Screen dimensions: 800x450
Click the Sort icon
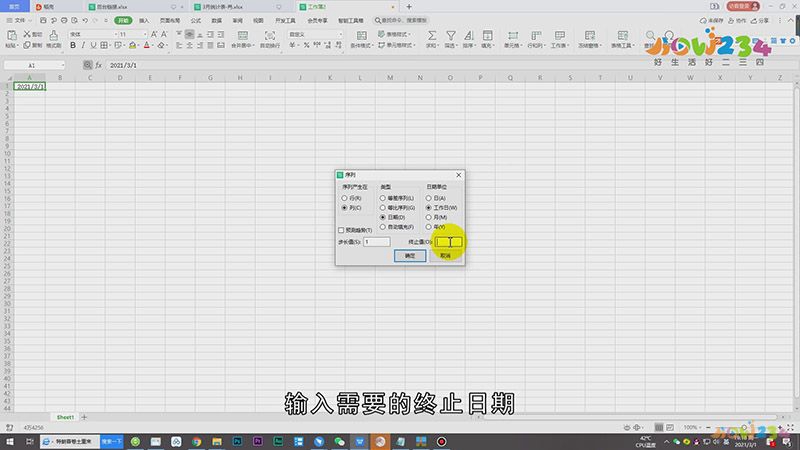[x=468, y=35]
